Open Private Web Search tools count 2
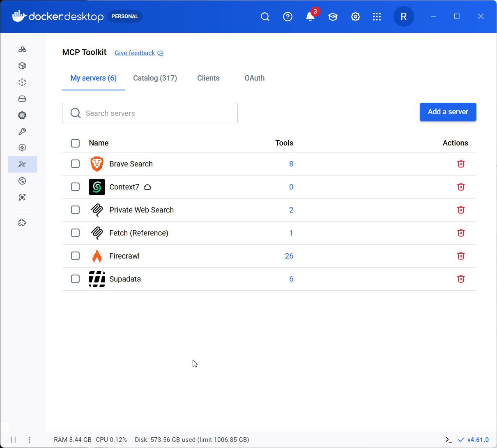Viewport: 497px width, 448px height. click(x=291, y=210)
